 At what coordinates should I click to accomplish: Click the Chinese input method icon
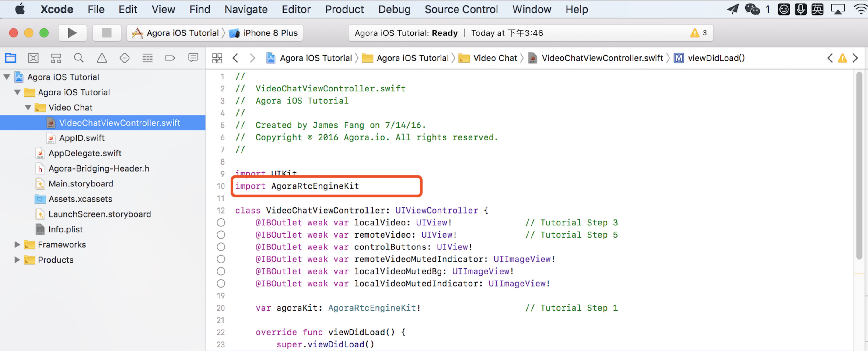pyautogui.click(x=817, y=9)
